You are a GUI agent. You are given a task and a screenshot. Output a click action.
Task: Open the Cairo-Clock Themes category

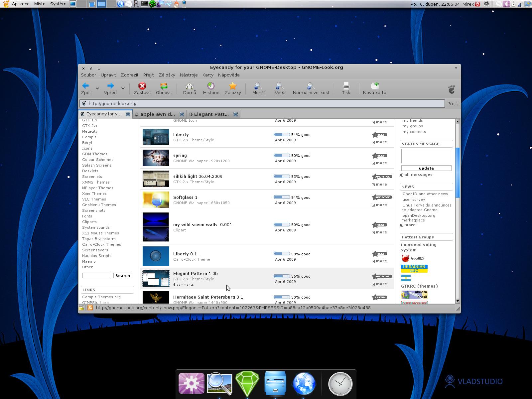pyautogui.click(x=101, y=244)
